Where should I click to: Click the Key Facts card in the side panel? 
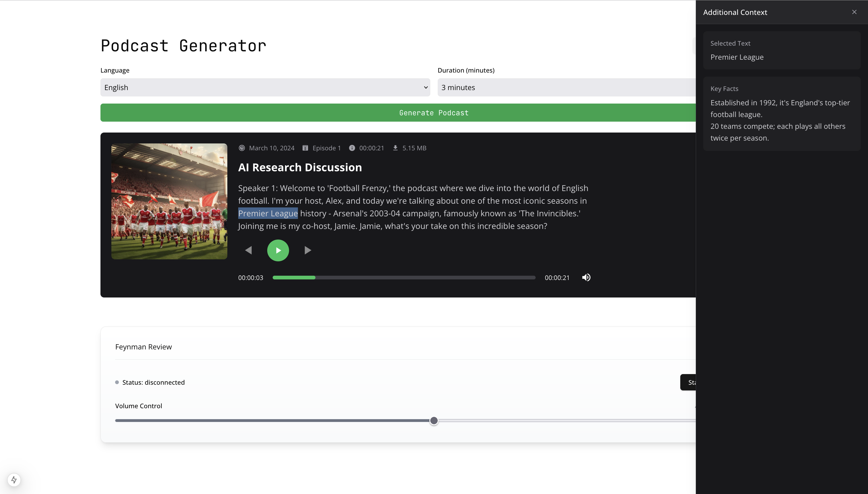click(x=781, y=114)
